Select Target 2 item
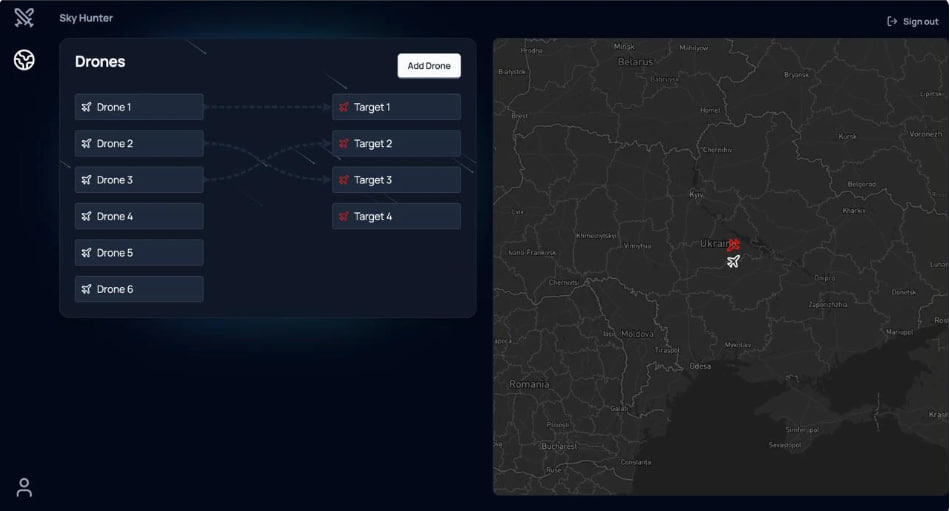The image size is (950, 511). pyautogui.click(x=396, y=143)
